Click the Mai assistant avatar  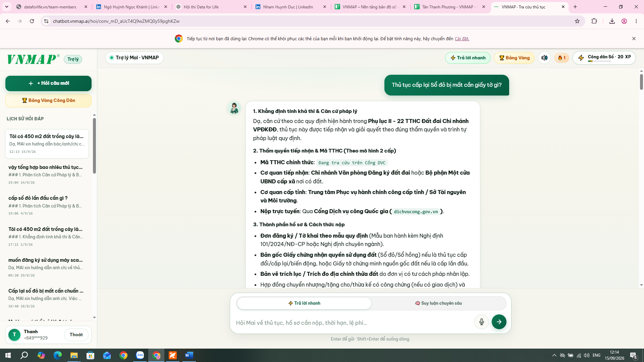(x=234, y=108)
